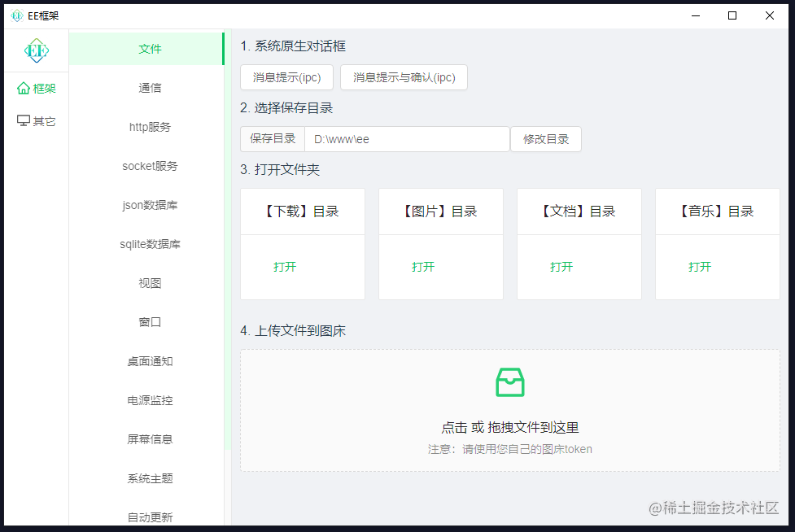Open the 视图 menu item
This screenshot has height=532, width=795.
click(x=146, y=283)
